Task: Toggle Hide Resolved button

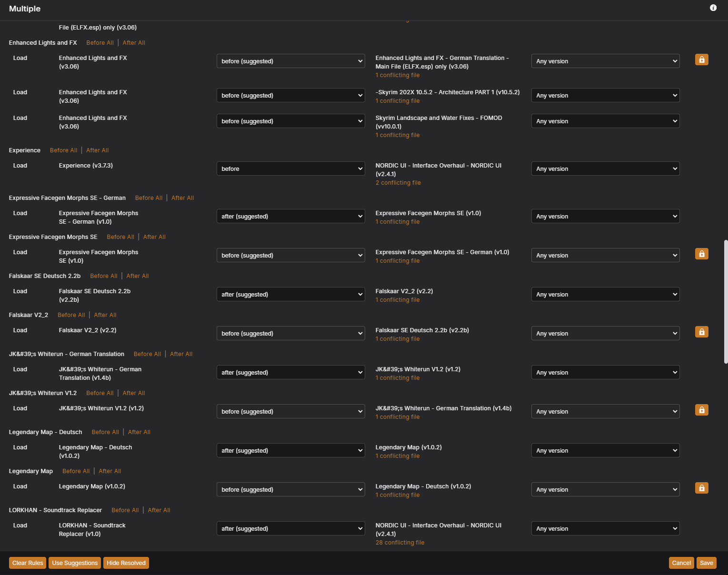Action: (x=126, y=563)
